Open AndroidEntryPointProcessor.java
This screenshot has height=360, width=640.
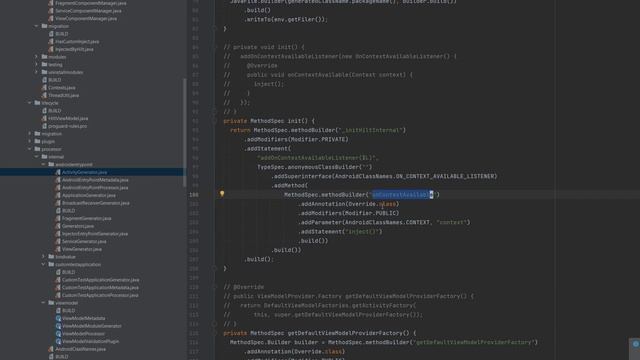[95, 188]
